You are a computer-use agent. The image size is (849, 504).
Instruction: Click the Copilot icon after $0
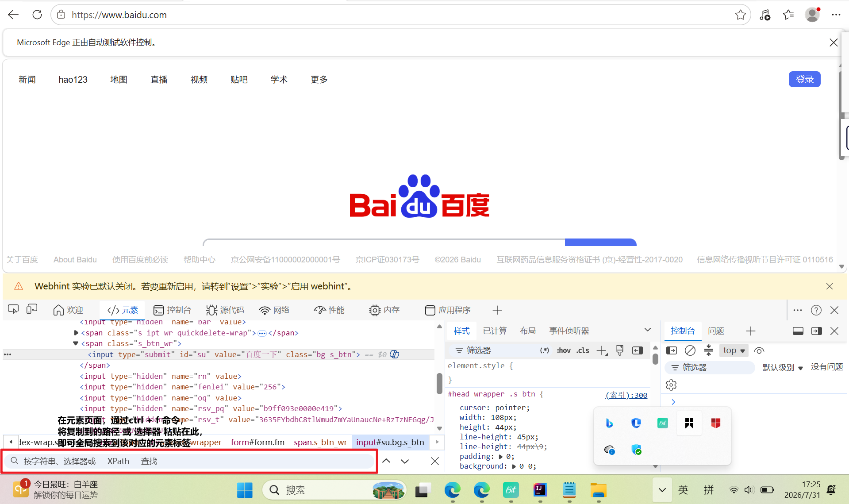tap(395, 354)
